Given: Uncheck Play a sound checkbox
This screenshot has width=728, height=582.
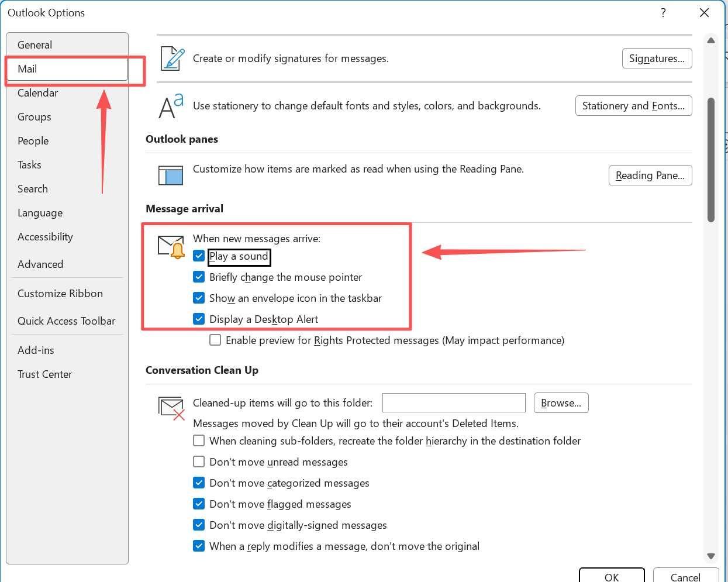Looking at the screenshot, I should [x=199, y=256].
